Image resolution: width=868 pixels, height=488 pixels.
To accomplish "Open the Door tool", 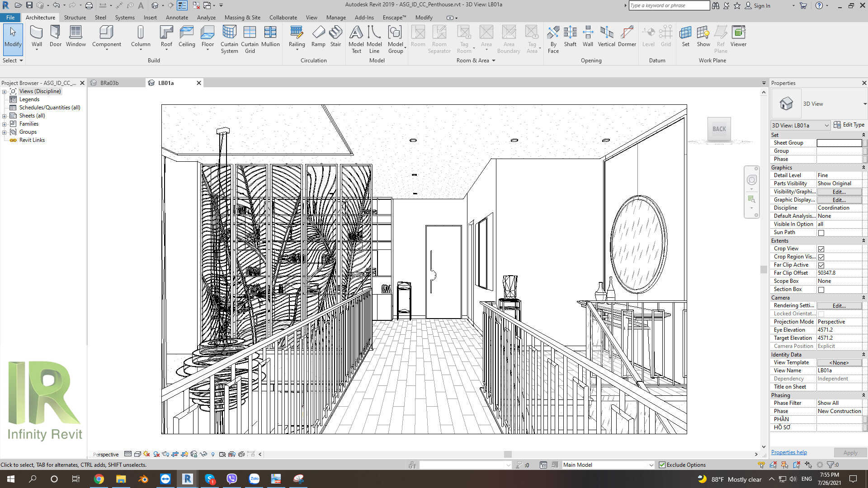I will 55,36.
